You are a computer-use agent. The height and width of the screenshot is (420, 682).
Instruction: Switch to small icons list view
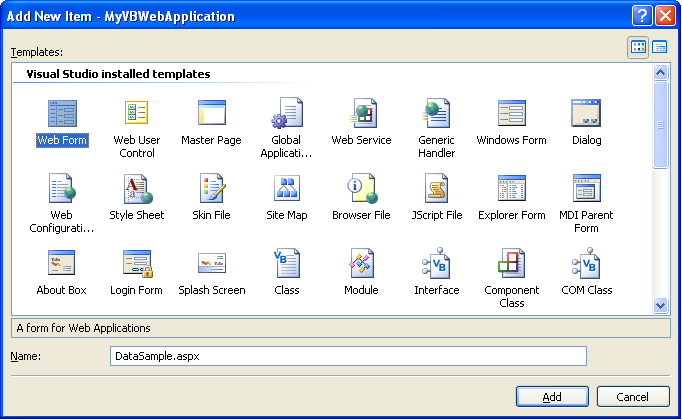[660, 47]
